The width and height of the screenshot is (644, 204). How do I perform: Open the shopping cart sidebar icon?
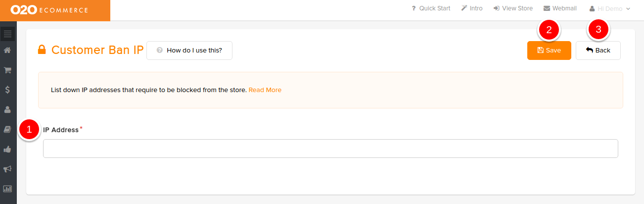coord(7,70)
